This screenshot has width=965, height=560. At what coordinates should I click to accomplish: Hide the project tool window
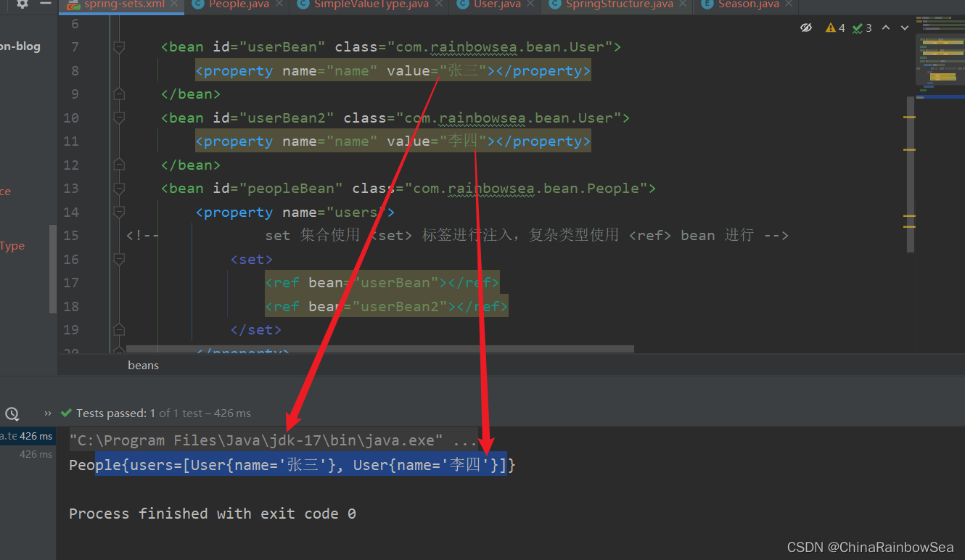point(46,4)
